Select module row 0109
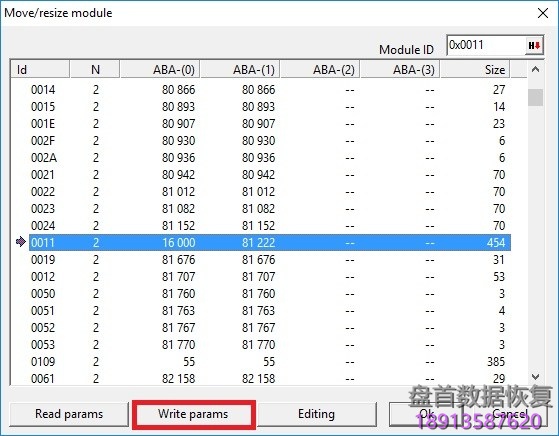 tap(270, 362)
